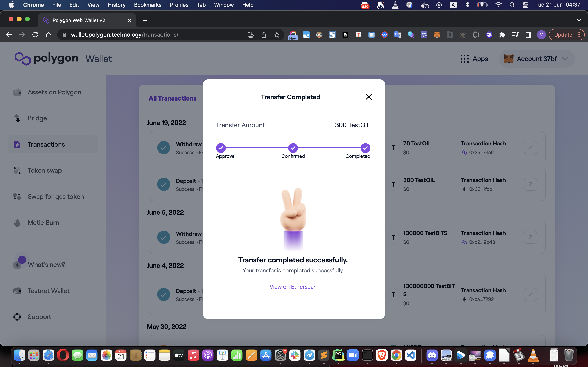Click the Confirmed step checkmark

coord(293,148)
